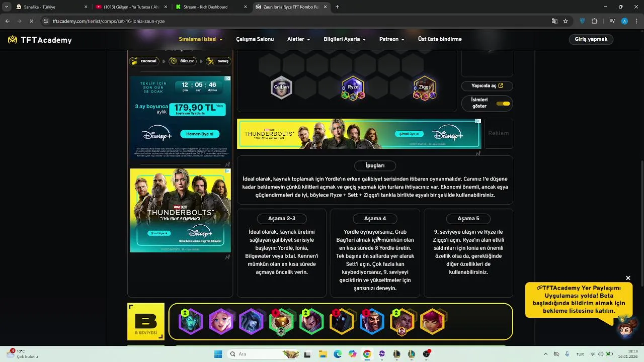Open the Windows Start menu

tap(218, 354)
